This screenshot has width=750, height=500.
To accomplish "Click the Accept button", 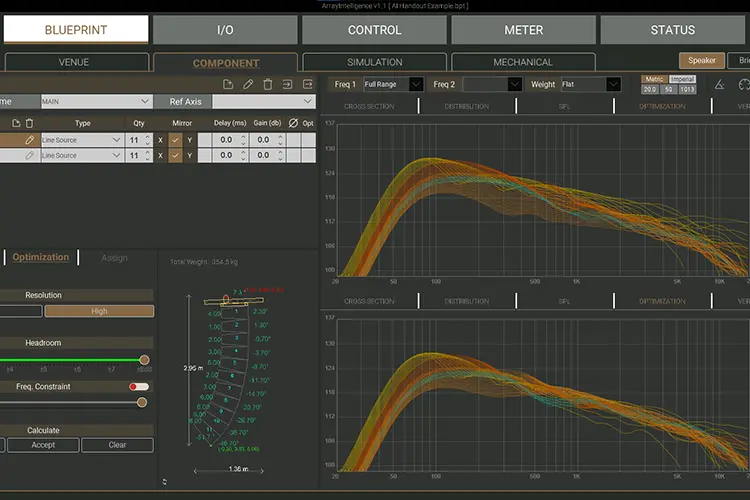I will (43, 445).
